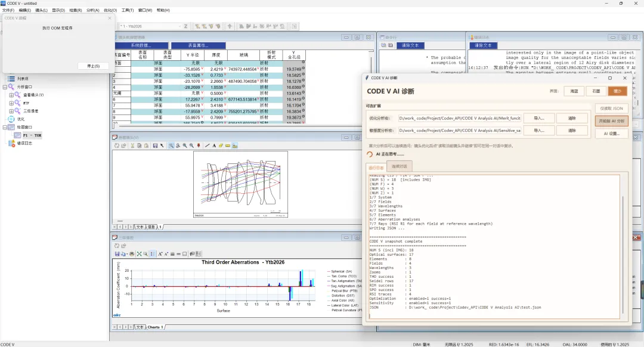Switch to 运行日志 tab in AI dialog
Image resolution: width=644 pixels, height=347 pixels.
click(376, 168)
